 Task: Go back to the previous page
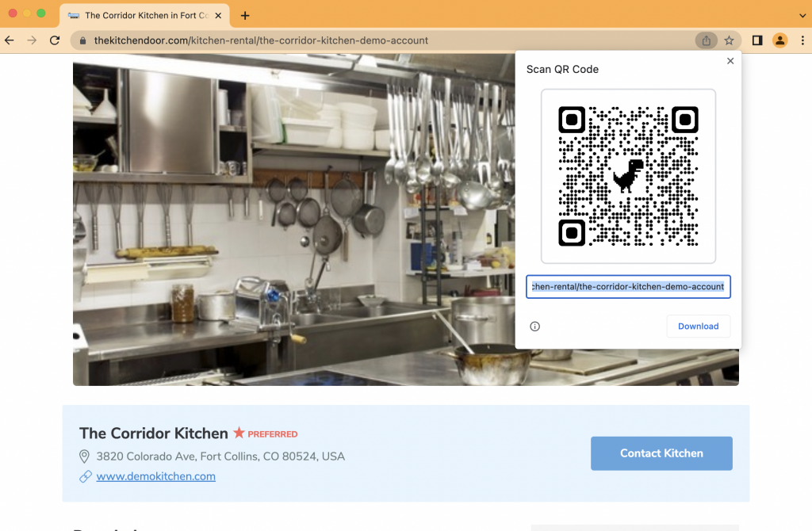pos(10,40)
